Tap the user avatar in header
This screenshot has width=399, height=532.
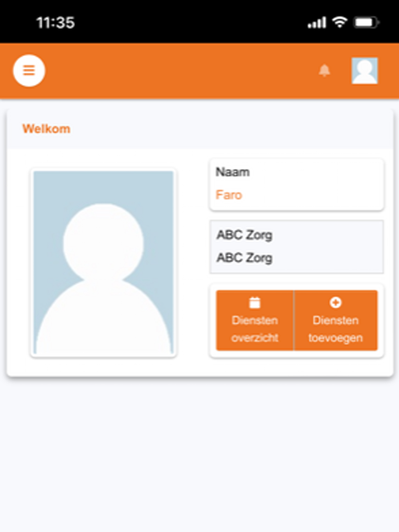[x=364, y=71]
